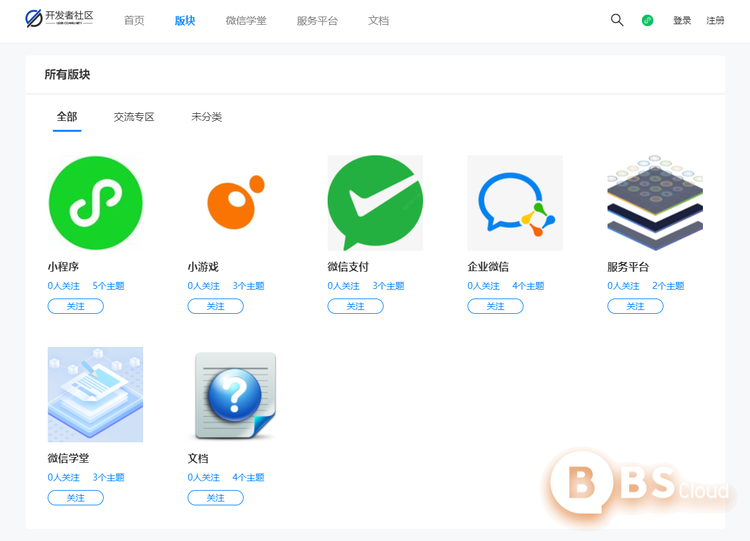750x541 pixels.
Task: Click the 微信支付 board title
Action: 348,267
